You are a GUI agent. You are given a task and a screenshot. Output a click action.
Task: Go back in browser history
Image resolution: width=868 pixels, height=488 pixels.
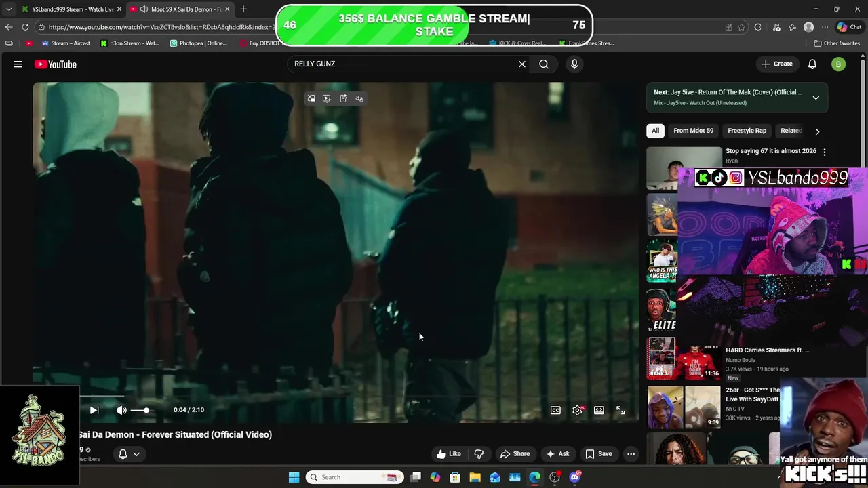[9, 27]
